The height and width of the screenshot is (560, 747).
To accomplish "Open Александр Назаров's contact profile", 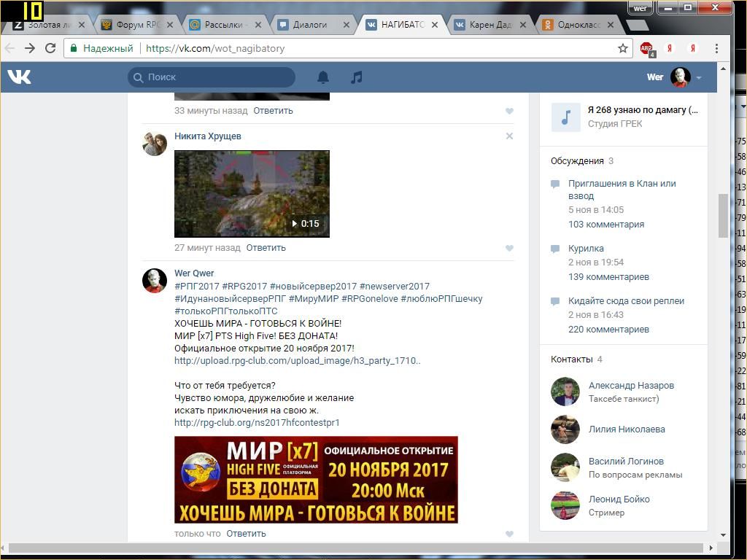I will pos(631,385).
